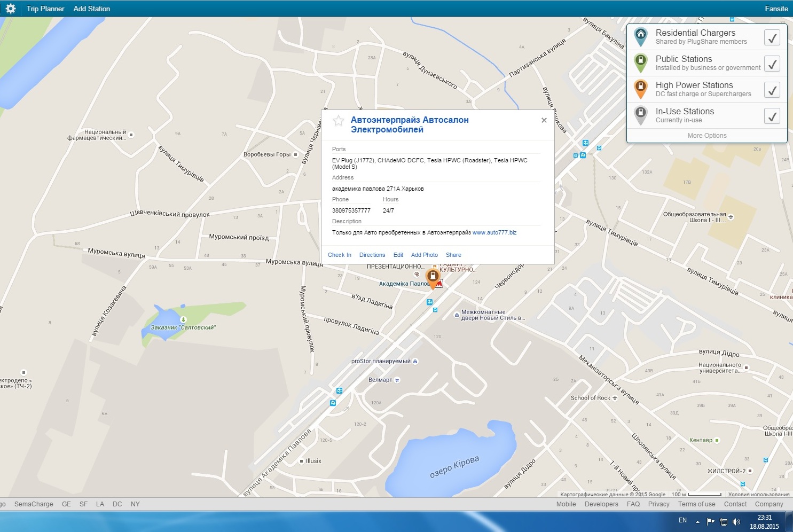Viewport: 793px width, 532px height.
Task: Click the Directions link in popup
Action: click(372, 255)
